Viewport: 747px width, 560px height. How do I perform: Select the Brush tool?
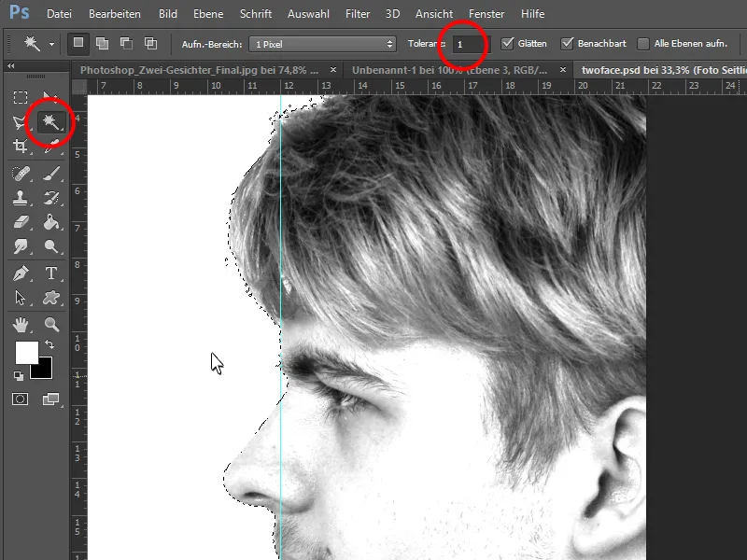[50, 174]
